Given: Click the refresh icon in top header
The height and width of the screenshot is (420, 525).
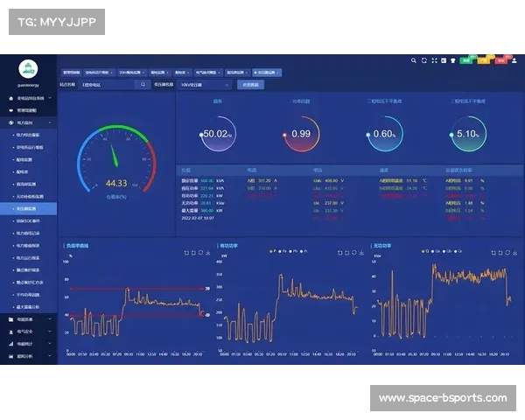Looking at the screenshot, I should coord(423,61).
